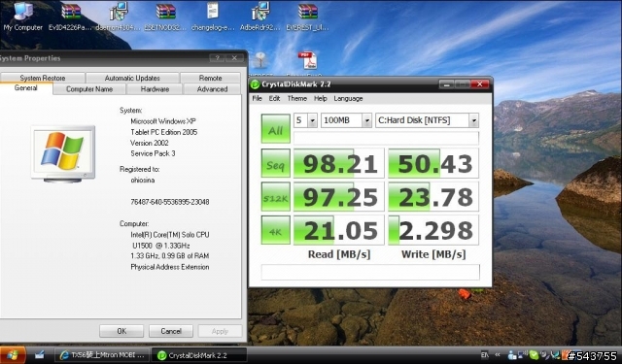The width and height of the screenshot is (622, 364).
Task: Open the Edit menu in CrystalDiskMark
Action: point(274,98)
